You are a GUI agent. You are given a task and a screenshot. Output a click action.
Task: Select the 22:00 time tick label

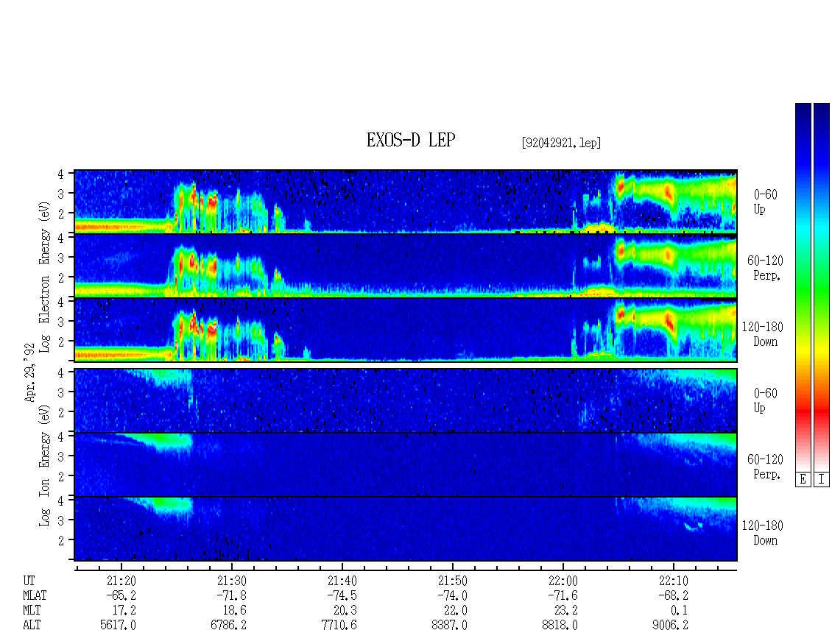(563, 581)
